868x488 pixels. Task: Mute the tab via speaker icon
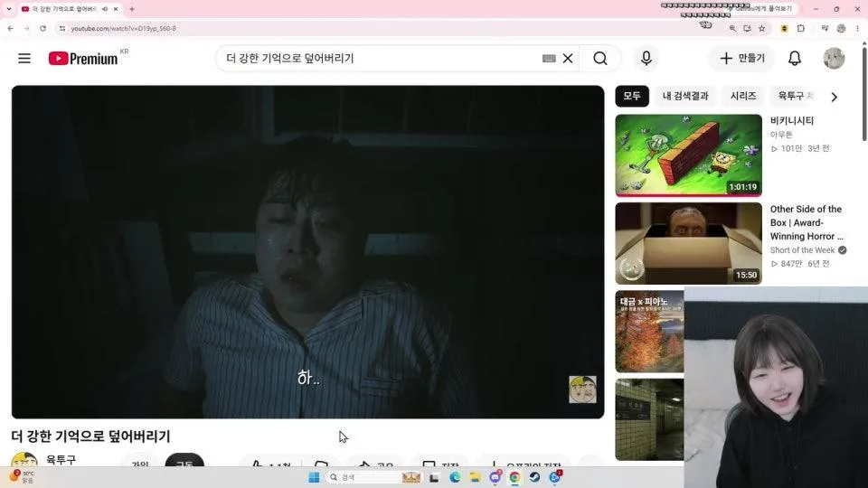[x=105, y=9]
